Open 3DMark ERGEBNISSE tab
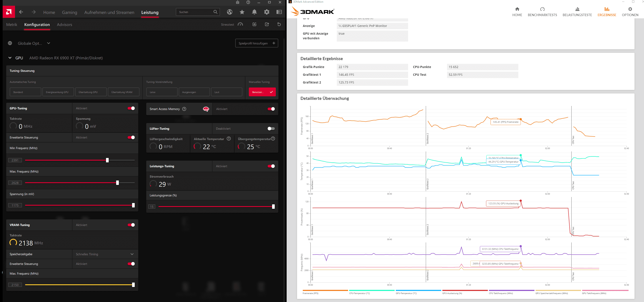Image resolution: width=644 pixels, height=302 pixels. pyautogui.click(x=607, y=12)
